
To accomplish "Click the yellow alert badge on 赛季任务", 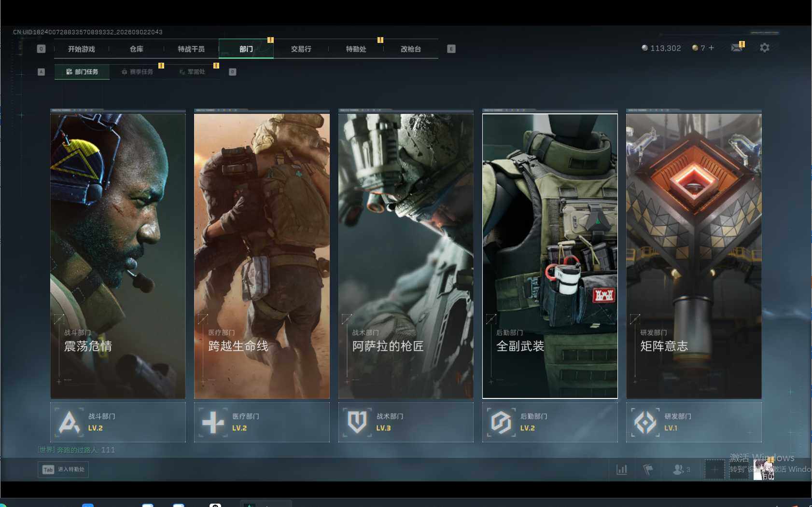I will coord(161,65).
